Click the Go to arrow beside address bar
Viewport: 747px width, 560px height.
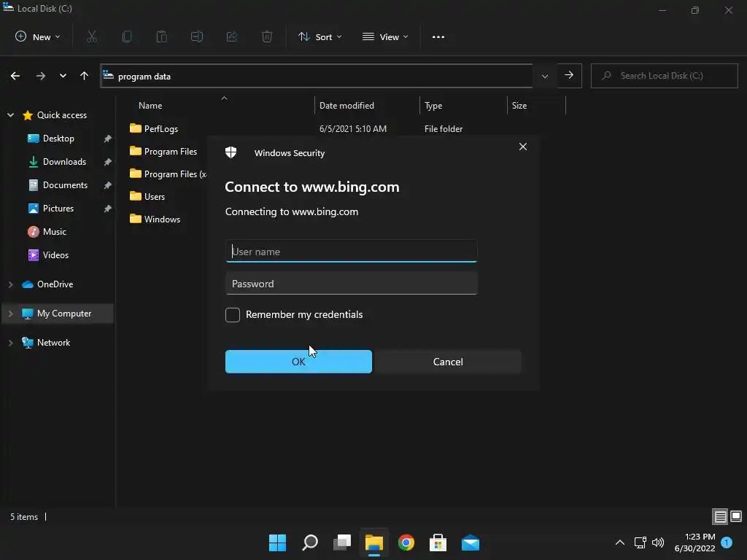[x=569, y=75]
